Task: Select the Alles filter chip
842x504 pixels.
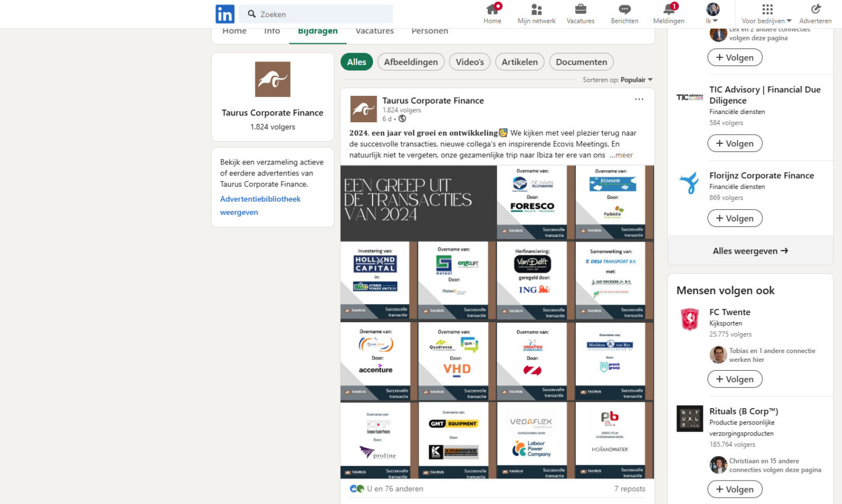Action: pos(357,62)
